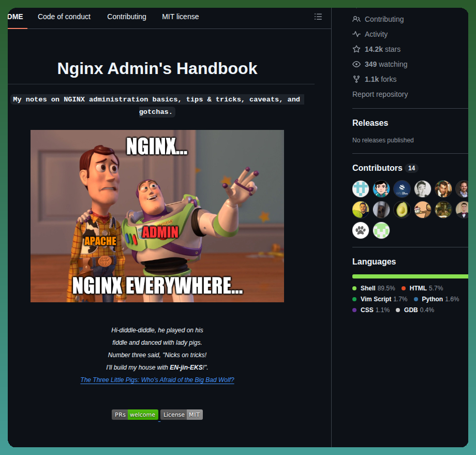
Task: Switch to the Code of conduct tab
Action: [64, 17]
